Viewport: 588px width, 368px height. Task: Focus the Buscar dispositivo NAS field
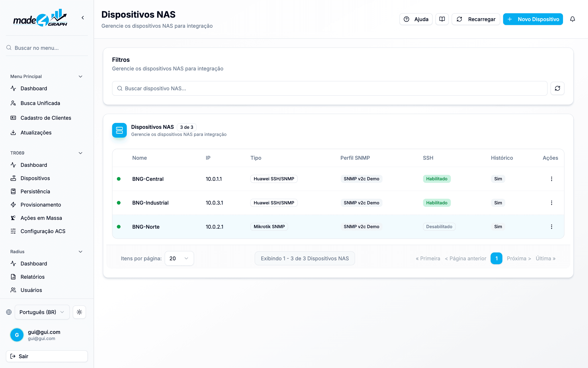pyautogui.click(x=330, y=88)
